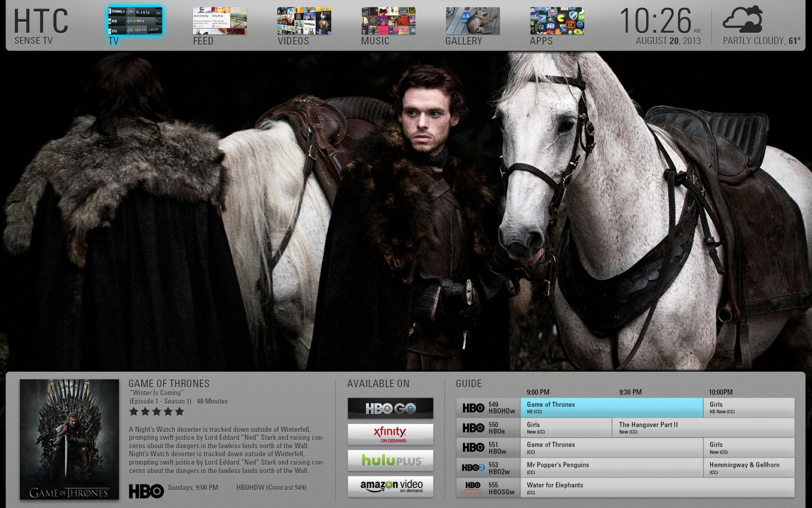Choose Xfinity On Demand provider
Screen dimensions: 812x508
pyautogui.click(x=390, y=434)
